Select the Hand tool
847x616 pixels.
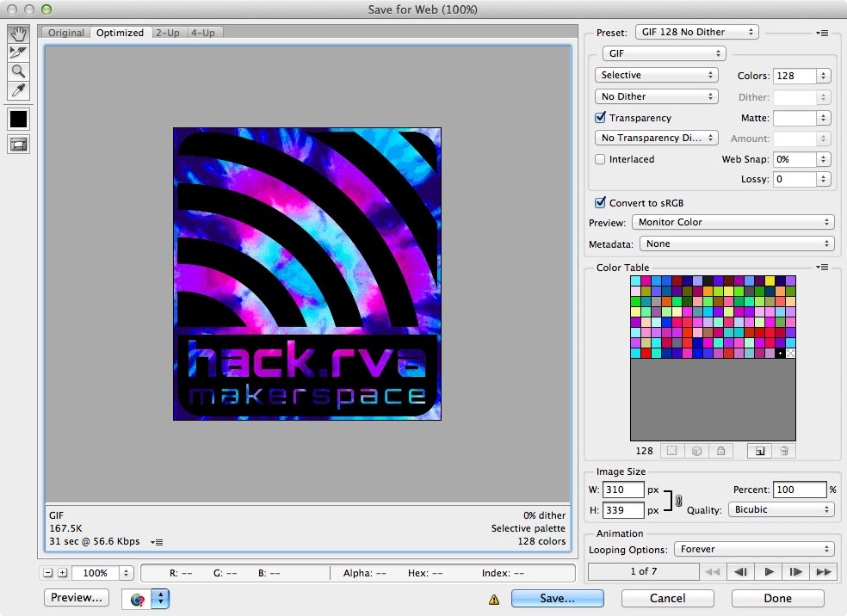click(x=18, y=34)
